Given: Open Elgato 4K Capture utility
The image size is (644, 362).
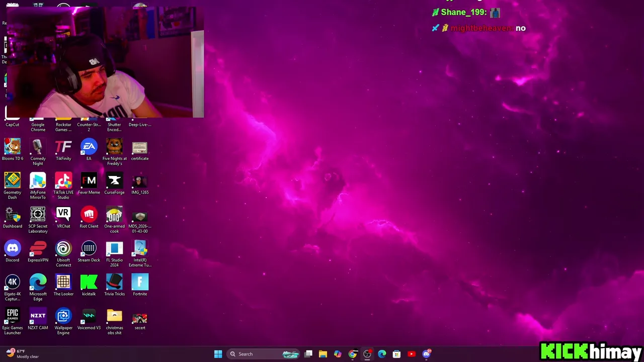Looking at the screenshot, I should [x=13, y=288].
